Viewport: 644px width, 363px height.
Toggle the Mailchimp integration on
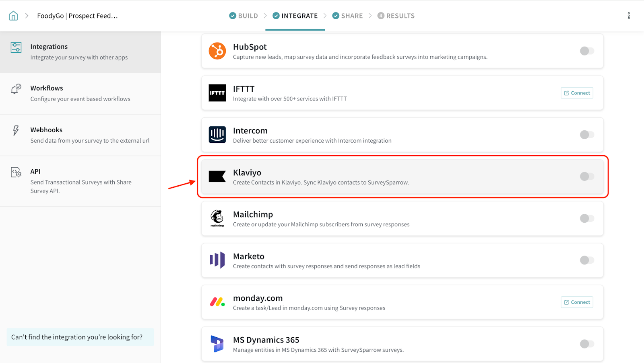pos(586,218)
